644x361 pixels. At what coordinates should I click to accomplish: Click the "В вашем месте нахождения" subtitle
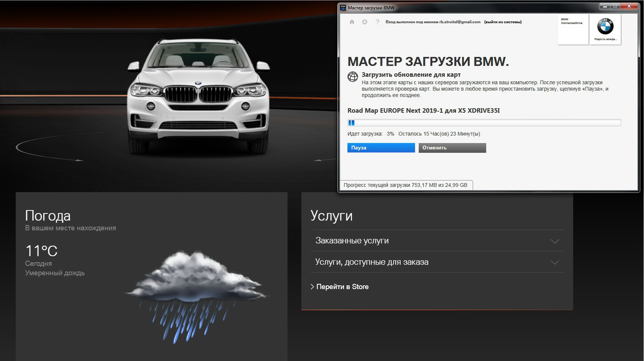[x=70, y=228]
